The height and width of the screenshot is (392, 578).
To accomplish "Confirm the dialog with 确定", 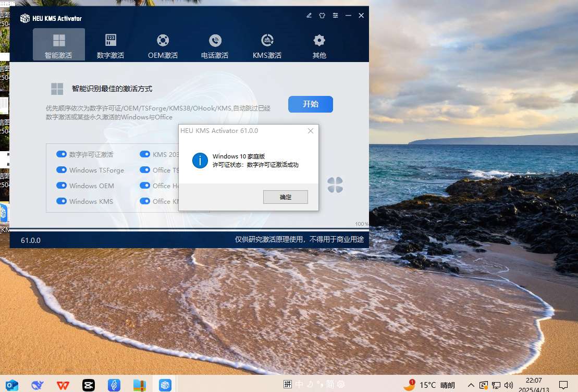I will [285, 197].
